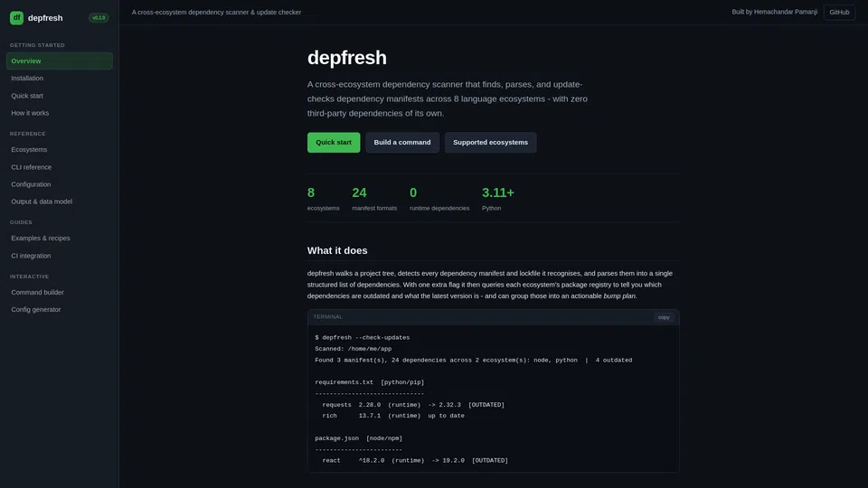This screenshot has width=868, height=488.
Task: Click the green df logo icon
Action: [16, 18]
